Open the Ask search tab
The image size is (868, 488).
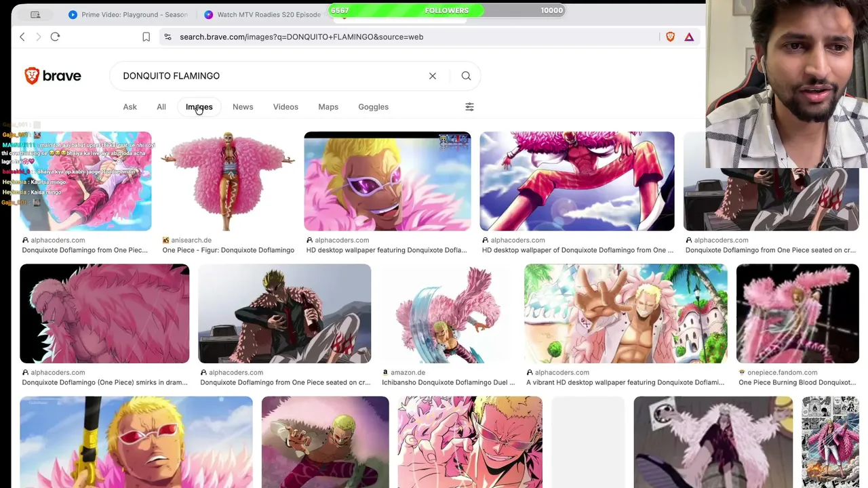click(130, 106)
